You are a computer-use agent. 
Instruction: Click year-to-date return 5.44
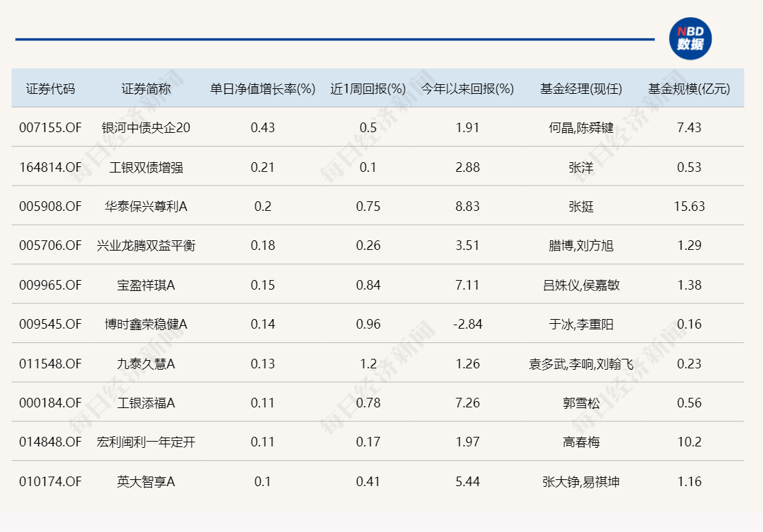pyautogui.click(x=468, y=481)
